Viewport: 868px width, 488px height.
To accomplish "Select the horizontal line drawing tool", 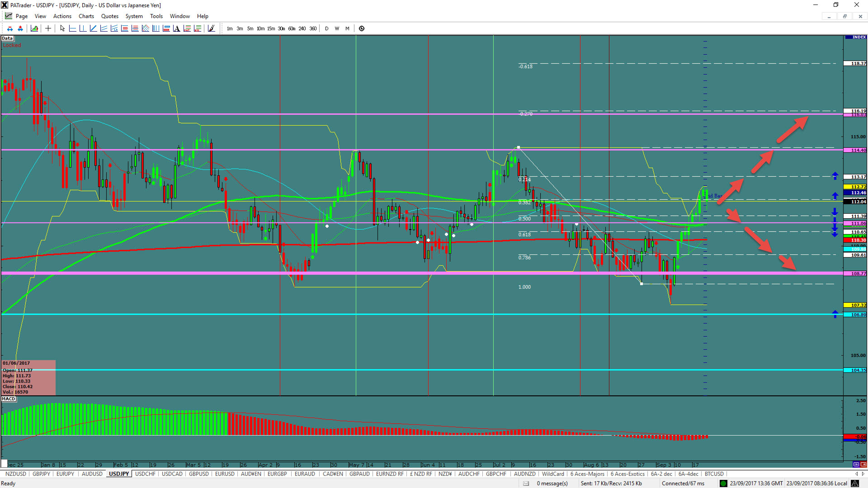I will coord(72,29).
